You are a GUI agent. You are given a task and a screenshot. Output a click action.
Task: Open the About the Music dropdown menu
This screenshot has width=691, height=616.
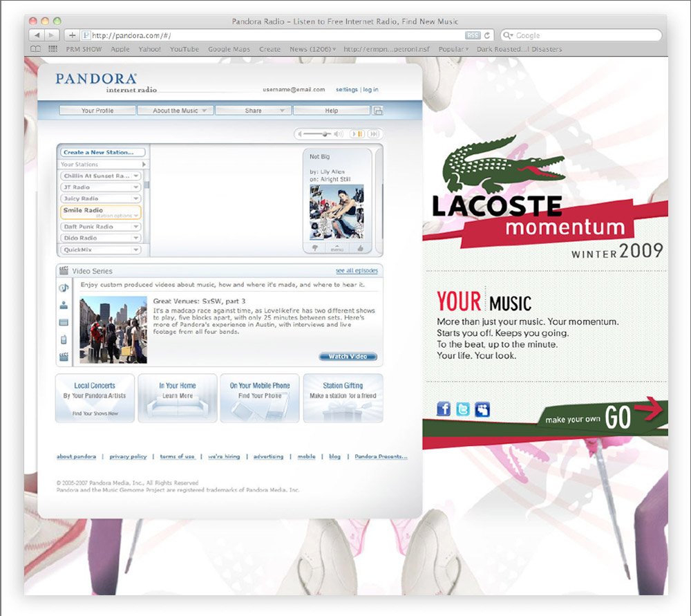pyautogui.click(x=176, y=111)
